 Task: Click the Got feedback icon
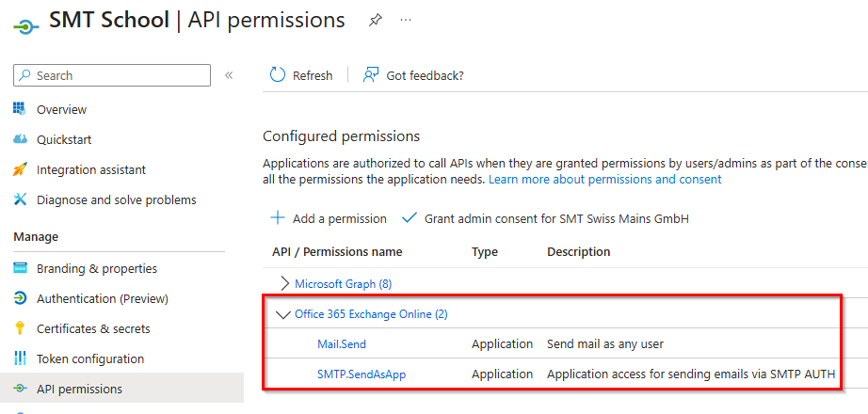371,75
